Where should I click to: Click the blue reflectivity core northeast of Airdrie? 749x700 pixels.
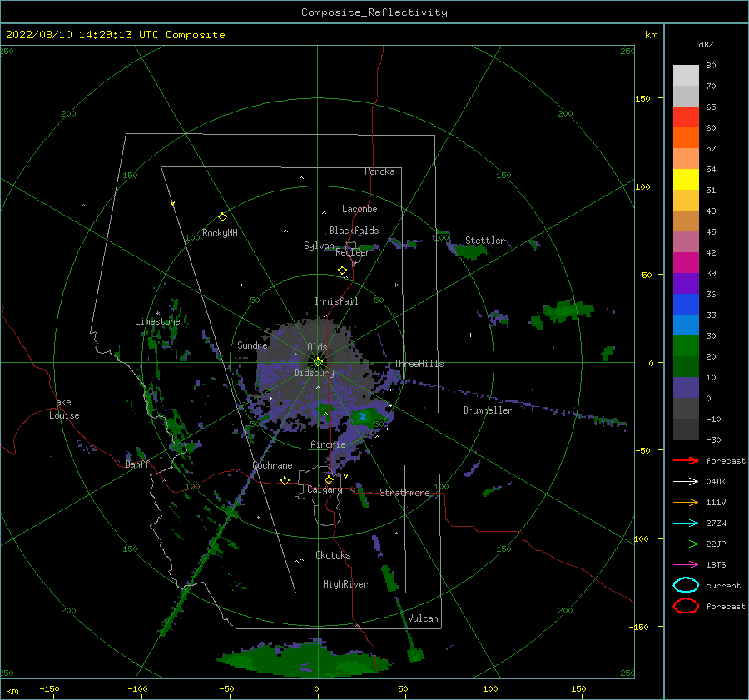363,417
